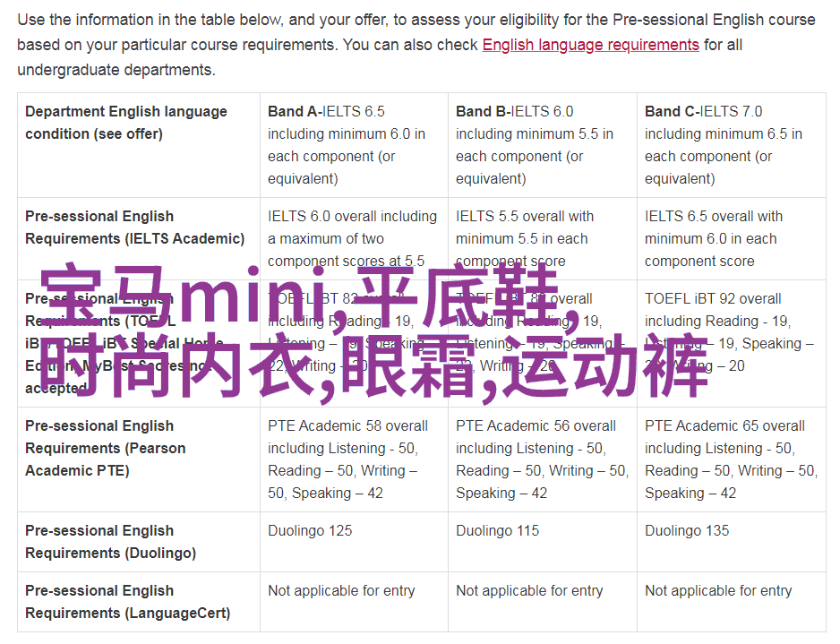Click 'Not applicable for entry' under Band B
Image resolution: width=840 pixels, height=644 pixels.
(x=542, y=602)
